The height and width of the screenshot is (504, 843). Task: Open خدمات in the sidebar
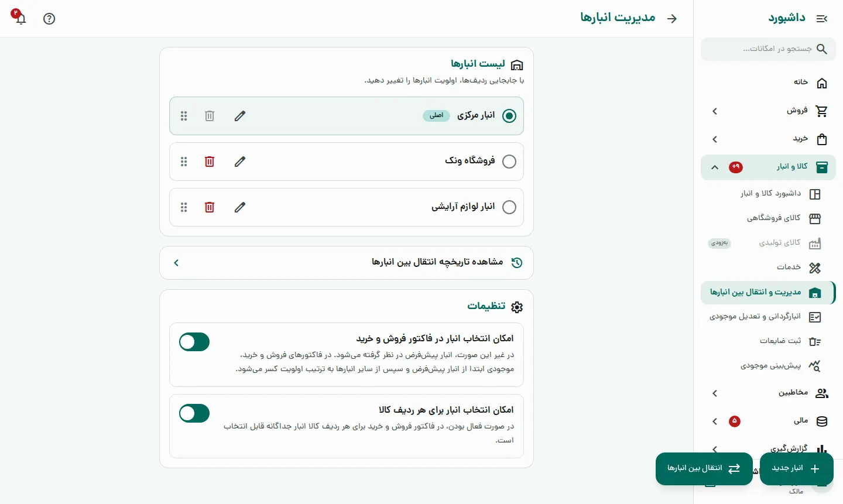tap(768, 268)
